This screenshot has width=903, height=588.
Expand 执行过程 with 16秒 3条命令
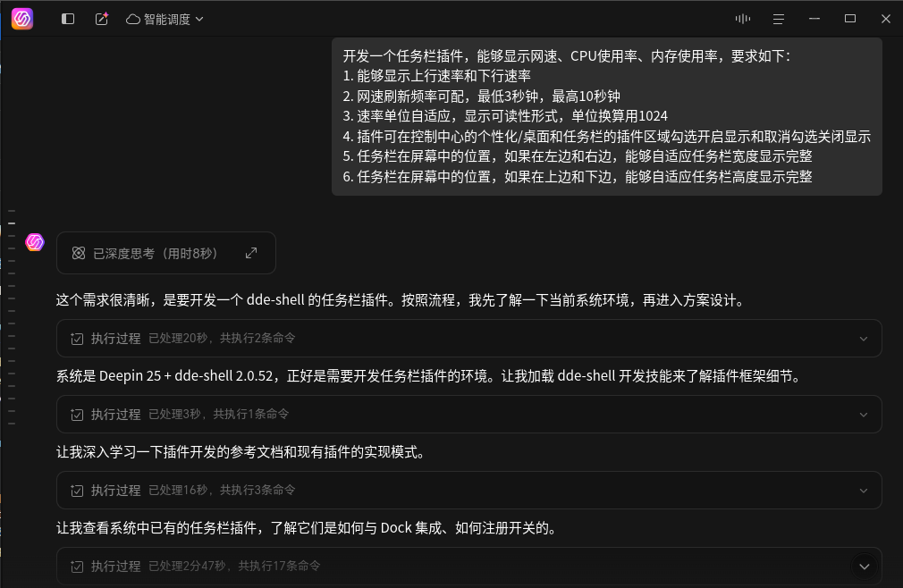click(468, 491)
